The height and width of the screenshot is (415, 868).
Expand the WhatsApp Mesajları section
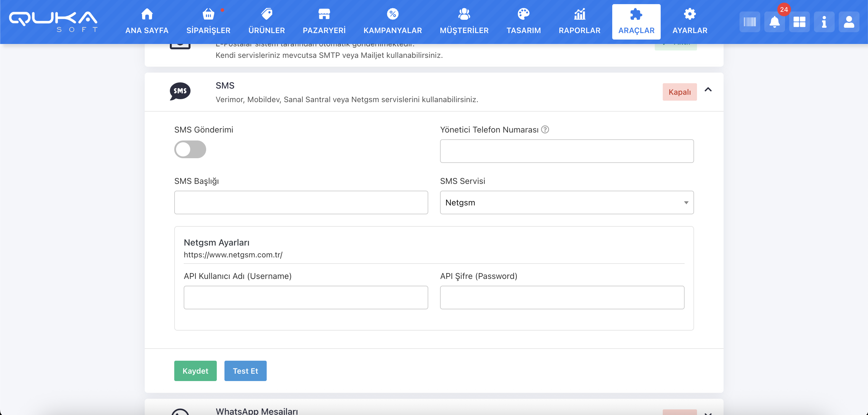coord(708,413)
